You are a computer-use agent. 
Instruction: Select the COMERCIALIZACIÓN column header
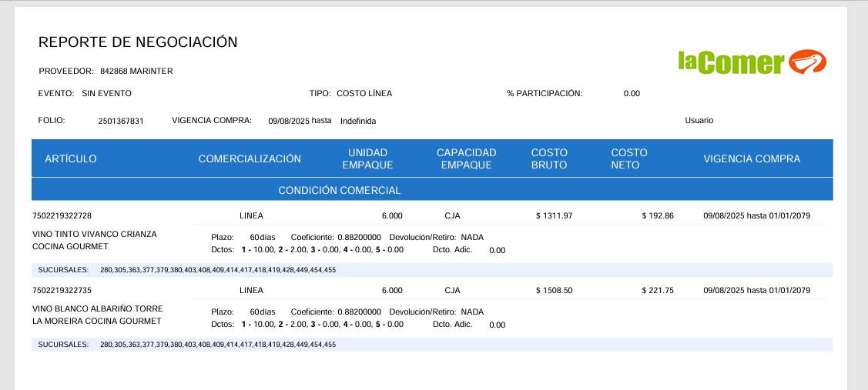[x=250, y=159]
